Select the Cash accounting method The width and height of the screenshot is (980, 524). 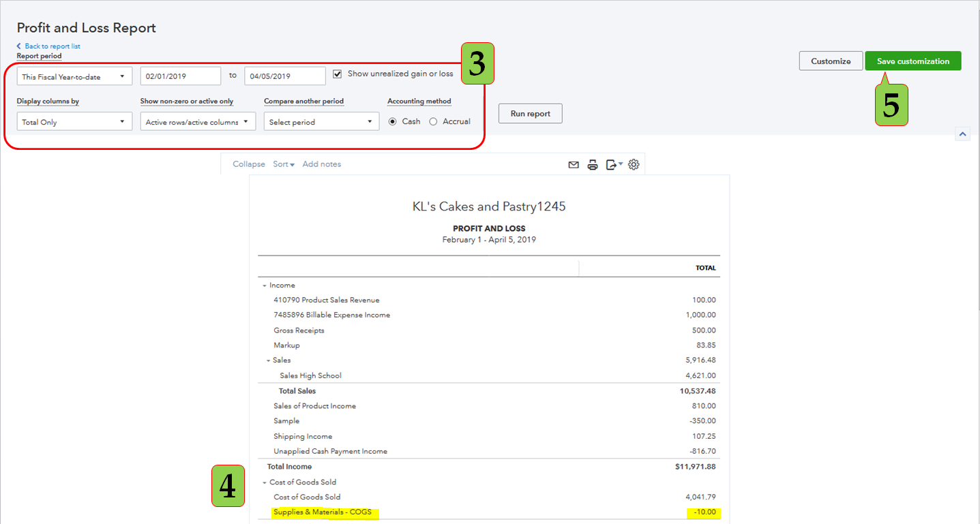coord(393,122)
